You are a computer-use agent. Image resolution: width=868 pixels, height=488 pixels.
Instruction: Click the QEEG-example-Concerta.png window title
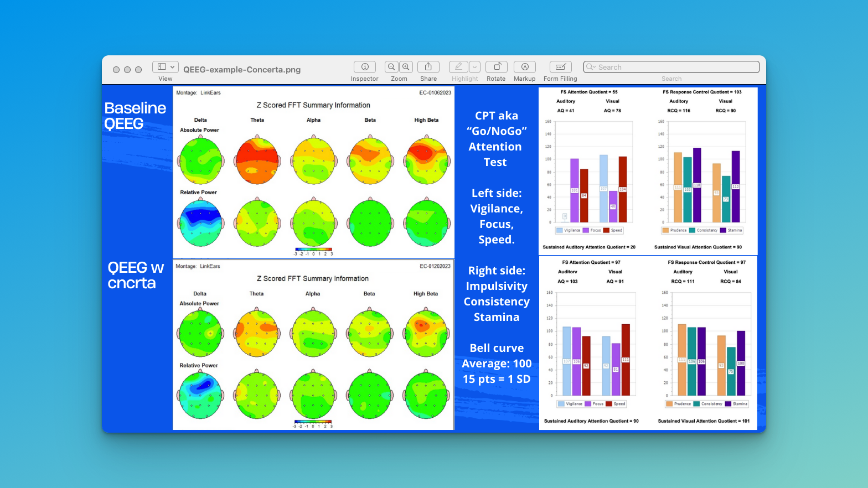click(242, 70)
